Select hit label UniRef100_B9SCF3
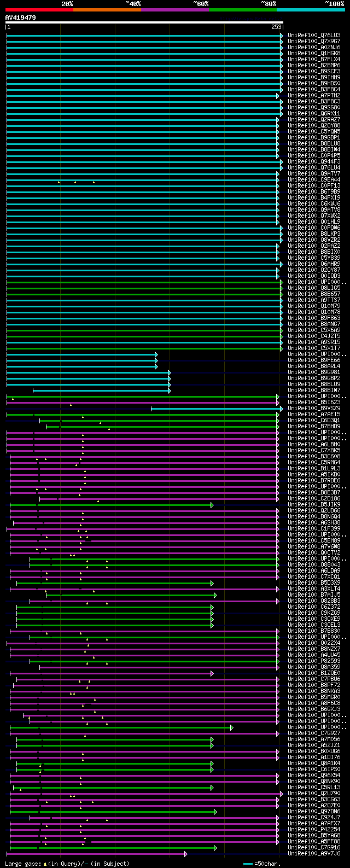This screenshot has height=868, width=350. point(314,72)
